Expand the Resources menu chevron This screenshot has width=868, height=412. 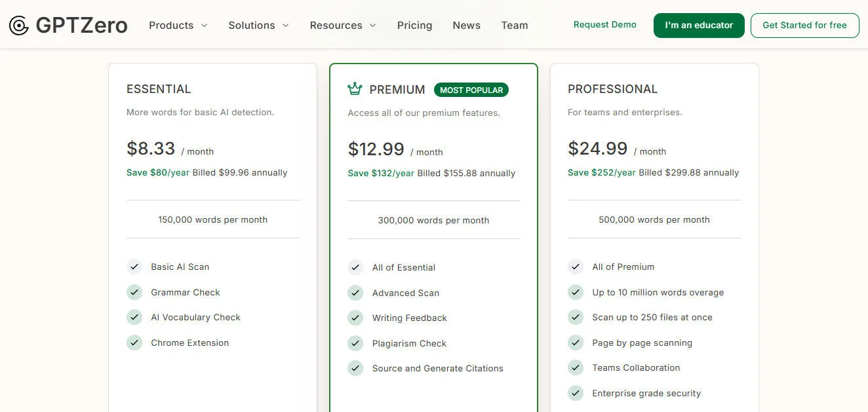[x=372, y=26]
